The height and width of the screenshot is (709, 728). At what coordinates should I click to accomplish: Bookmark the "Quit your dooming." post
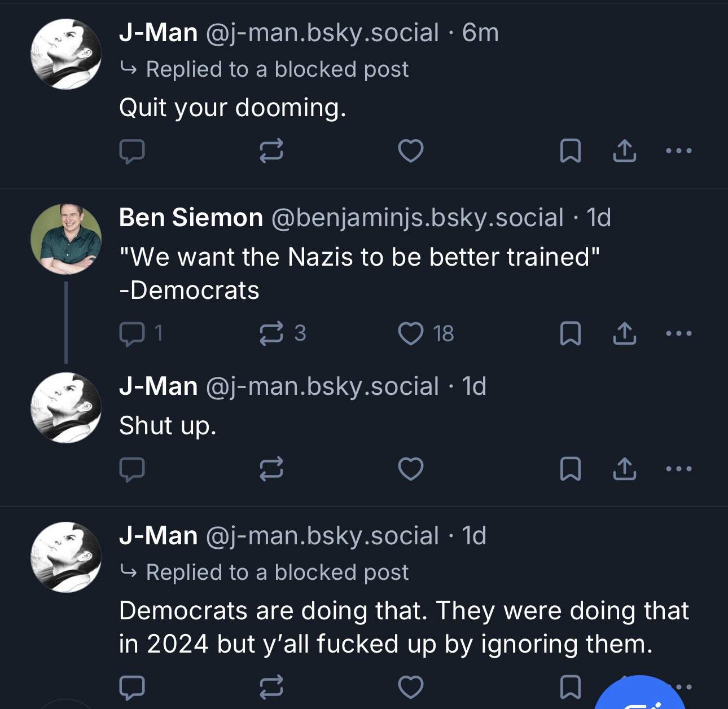click(570, 151)
